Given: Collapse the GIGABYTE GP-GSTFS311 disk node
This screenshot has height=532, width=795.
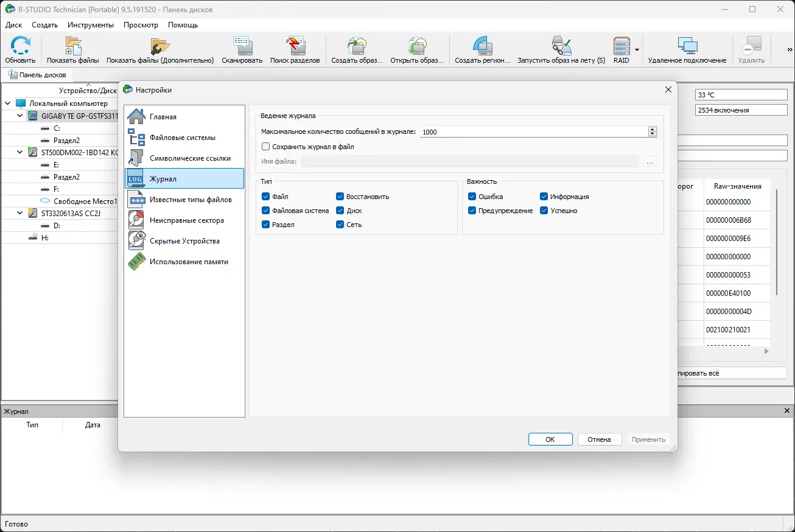Looking at the screenshot, I should (x=19, y=116).
